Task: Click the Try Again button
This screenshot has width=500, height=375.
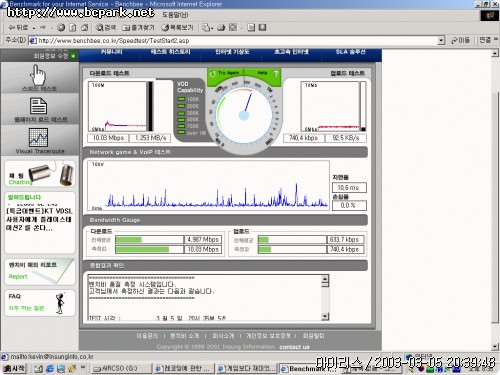Action: coord(226,73)
